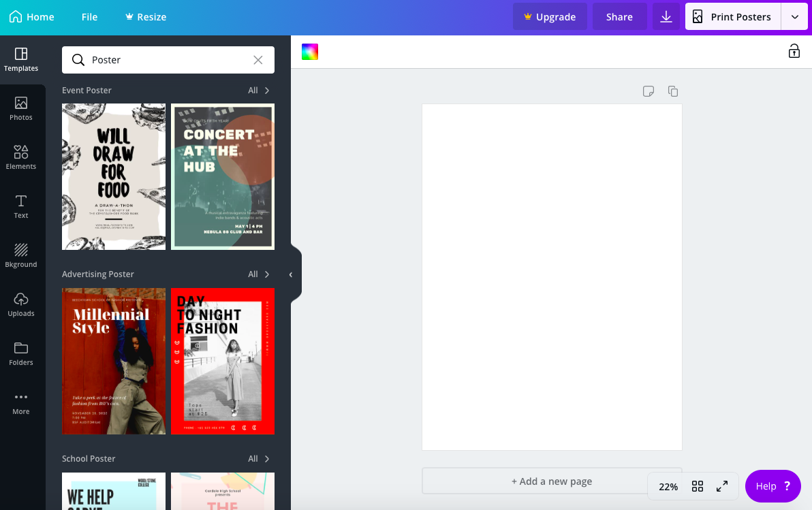
Task: Open the Photos panel
Action: (x=21, y=109)
